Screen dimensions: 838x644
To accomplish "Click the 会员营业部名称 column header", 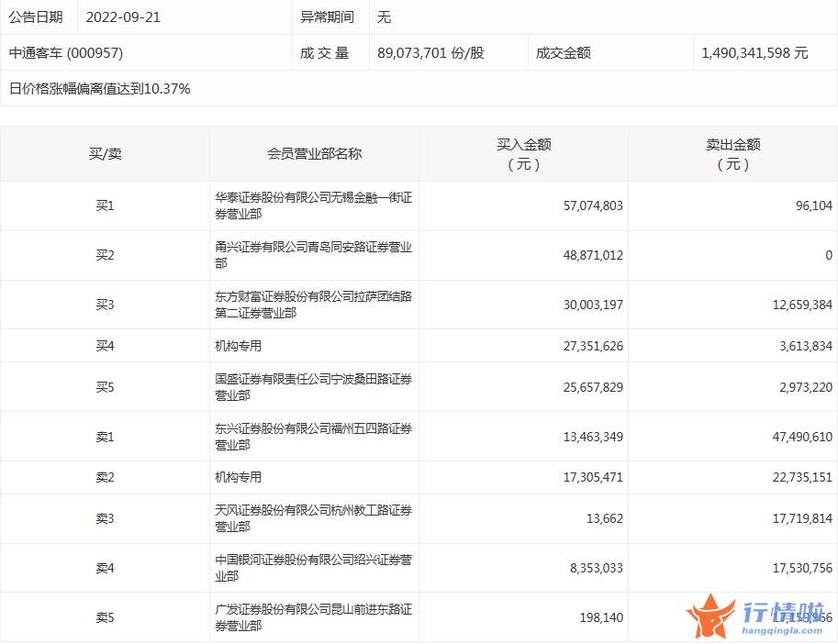I will tap(314, 154).
